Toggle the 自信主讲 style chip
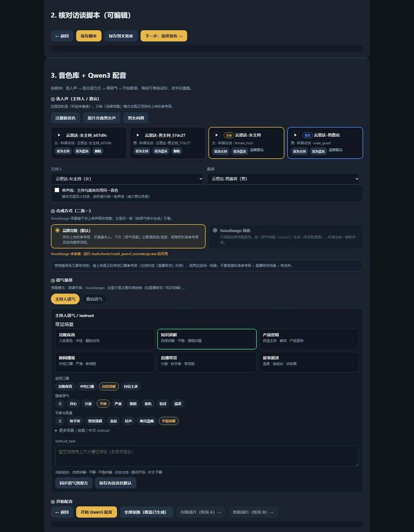This screenshot has height=532, width=414. click(x=131, y=387)
